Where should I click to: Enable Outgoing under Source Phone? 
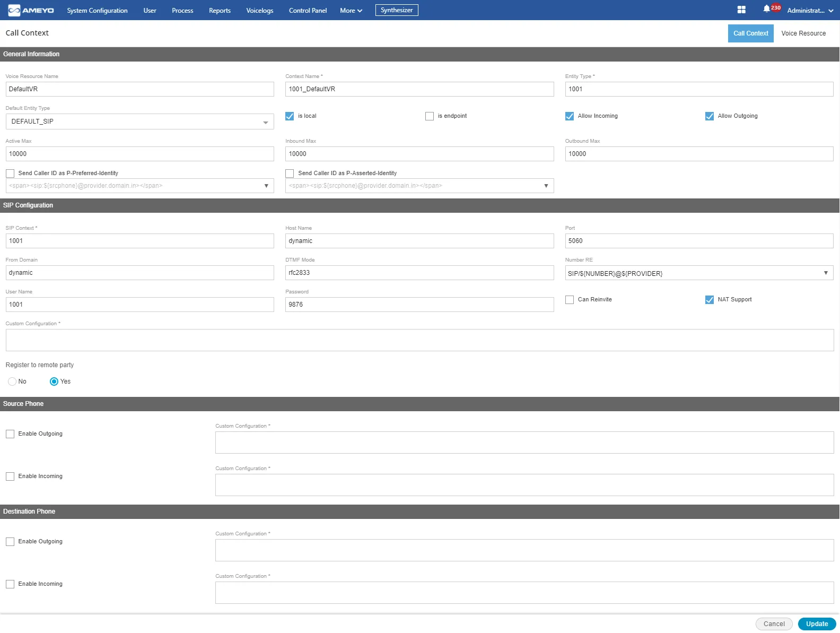(x=10, y=434)
